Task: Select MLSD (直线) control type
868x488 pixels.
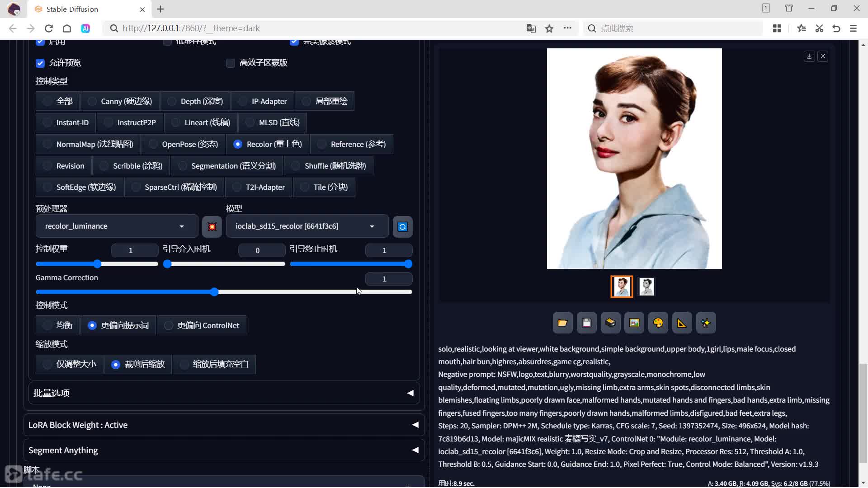Action: [x=273, y=122]
